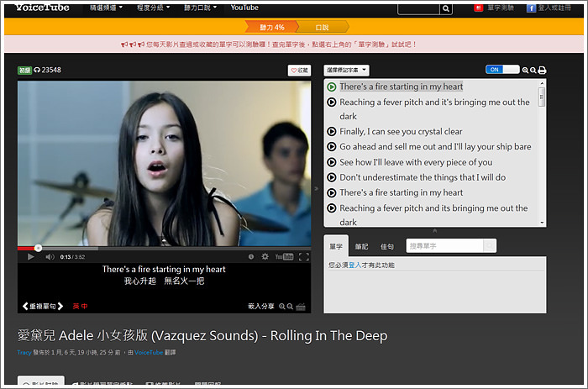Screen dimensions: 588x389
Task: Switch to 筆記 tab
Action: coord(361,246)
